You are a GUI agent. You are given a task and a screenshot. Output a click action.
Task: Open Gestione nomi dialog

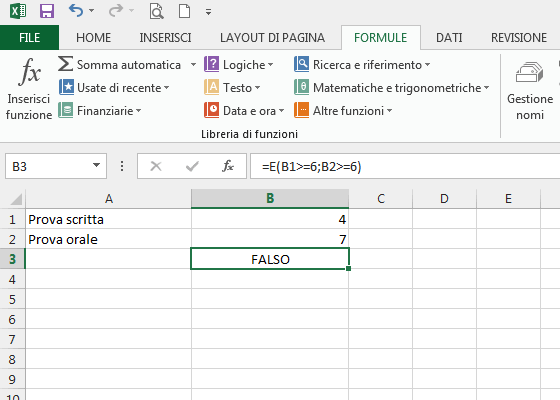[530, 91]
